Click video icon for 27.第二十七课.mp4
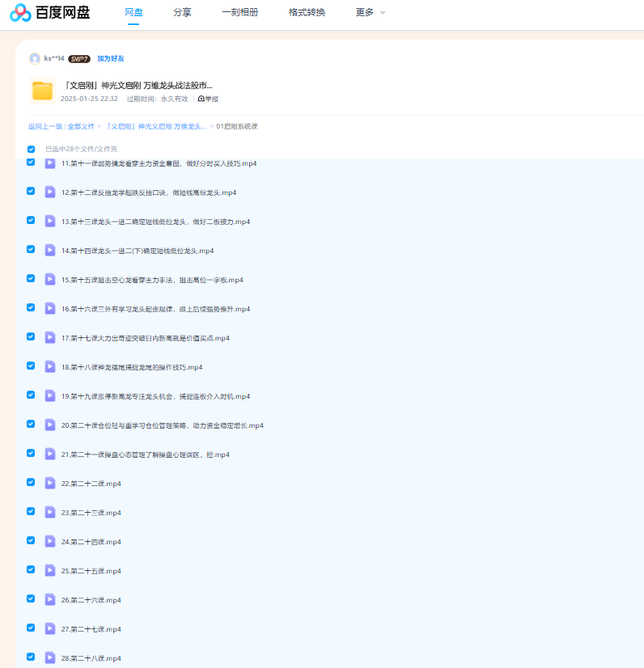This screenshot has height=668, width=644. tap(50, 629)
